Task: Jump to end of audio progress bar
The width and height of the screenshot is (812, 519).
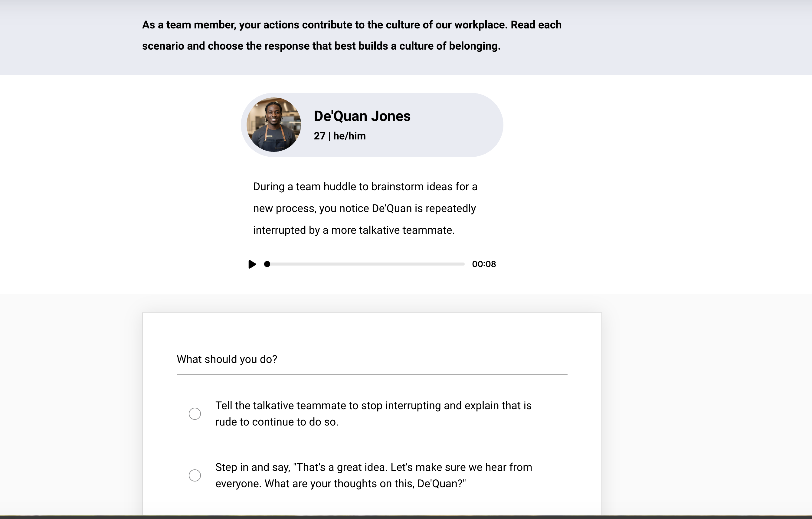Action: 463,264
